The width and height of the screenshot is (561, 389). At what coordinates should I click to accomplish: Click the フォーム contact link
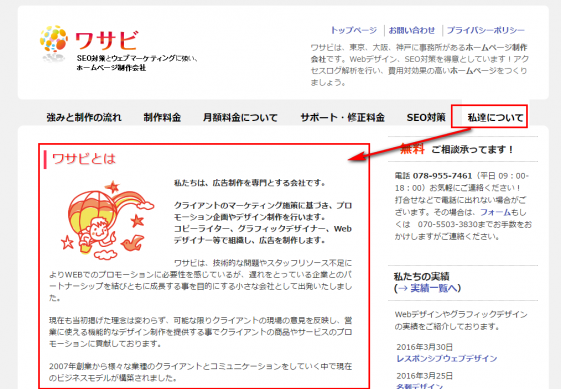(x=495, y=212)
